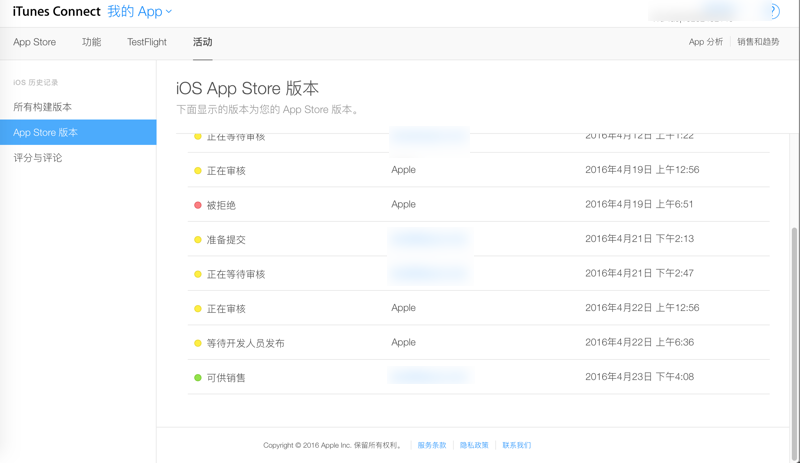Viewport: 800px width, 463px height.
Task: Open 评分与评论 in sidebar
Action: tap(38, 158)
